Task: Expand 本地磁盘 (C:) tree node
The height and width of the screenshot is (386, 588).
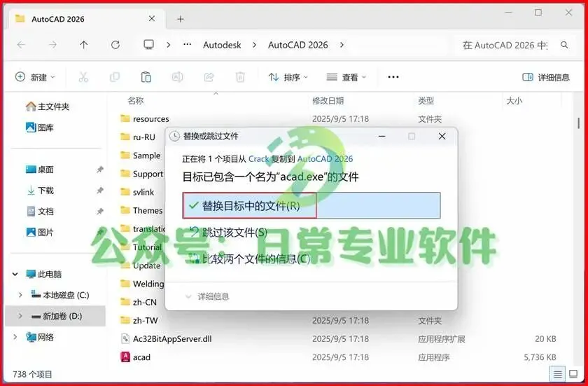Action: point(20,295)
